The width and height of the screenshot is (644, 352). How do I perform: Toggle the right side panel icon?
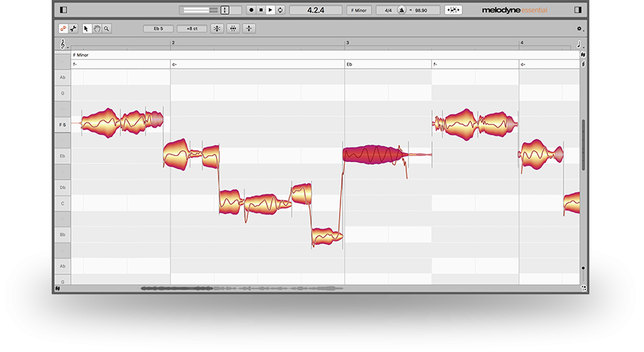tap(578, 10)
